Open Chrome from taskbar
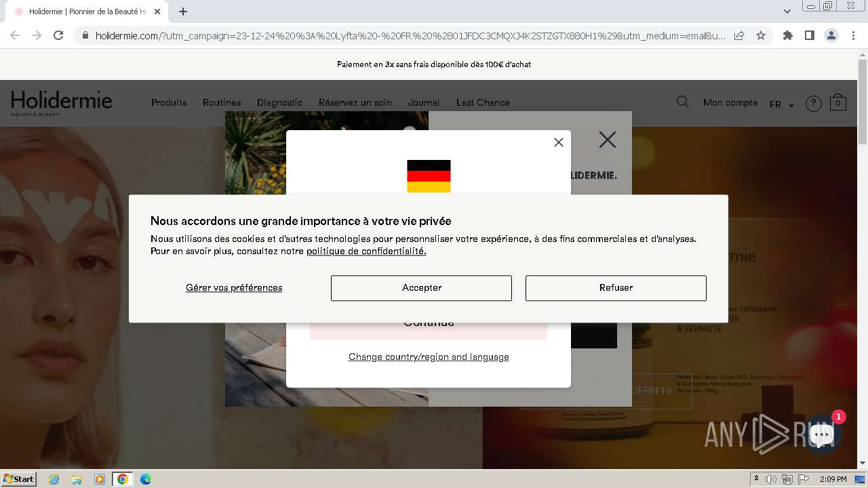This screenshot has height=488, width=868. pos(123,479)
